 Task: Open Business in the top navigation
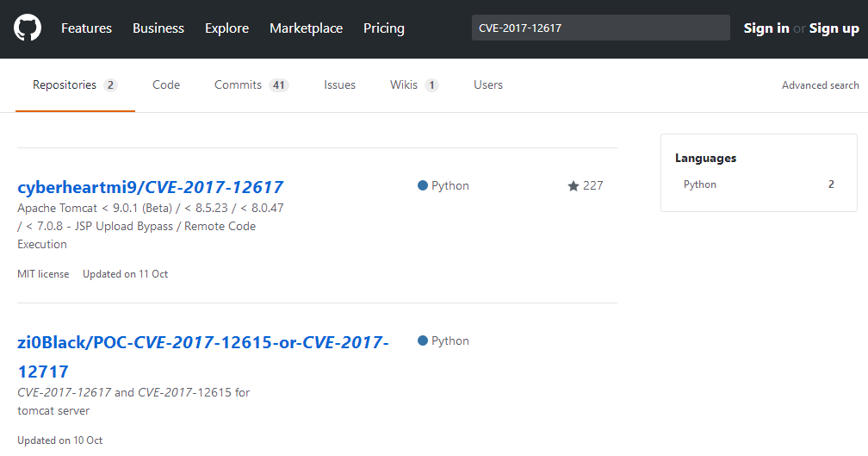coord(158,28)
